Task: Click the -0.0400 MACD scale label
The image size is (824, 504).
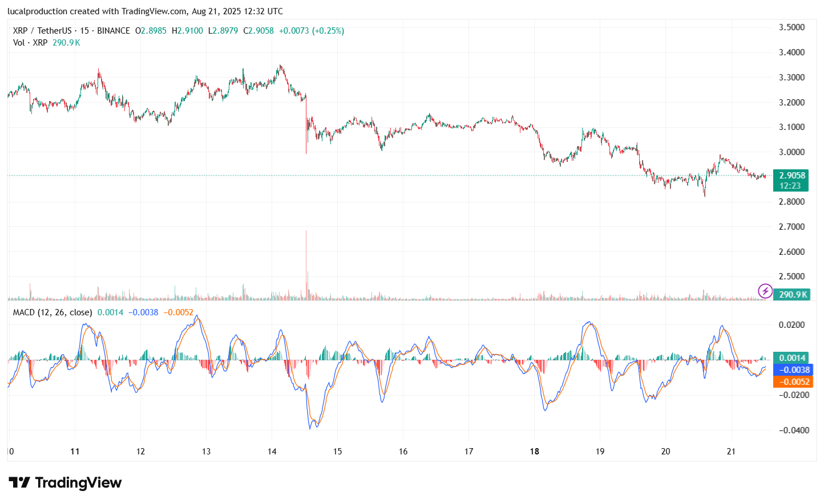Action: pos(794,430)
